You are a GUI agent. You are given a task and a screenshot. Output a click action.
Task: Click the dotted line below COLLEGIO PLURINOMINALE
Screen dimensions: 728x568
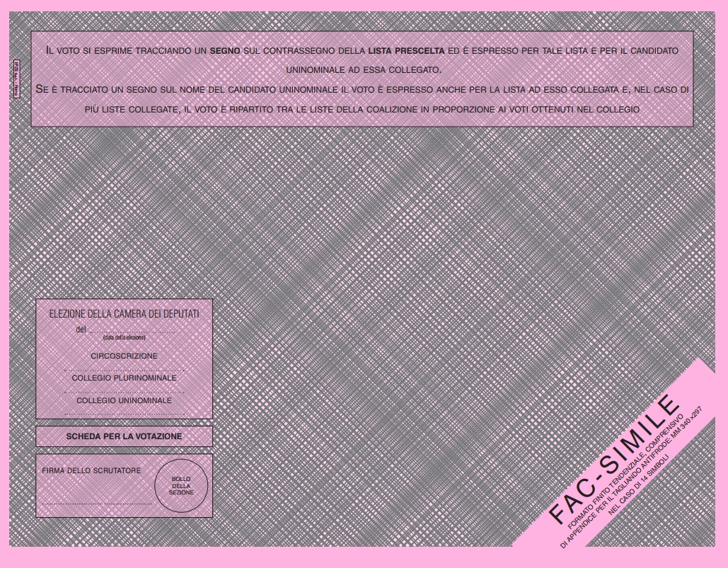pyautogui.click(x=124, y=392)
